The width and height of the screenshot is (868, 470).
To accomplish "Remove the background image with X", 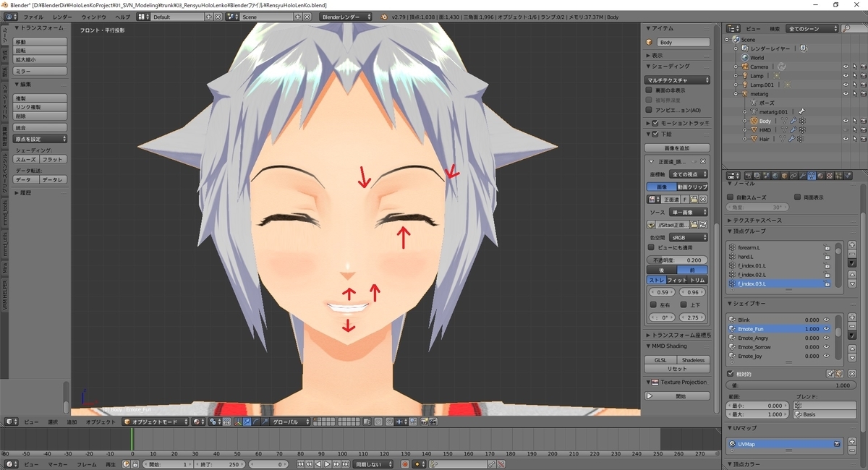I will click(703, 161).
